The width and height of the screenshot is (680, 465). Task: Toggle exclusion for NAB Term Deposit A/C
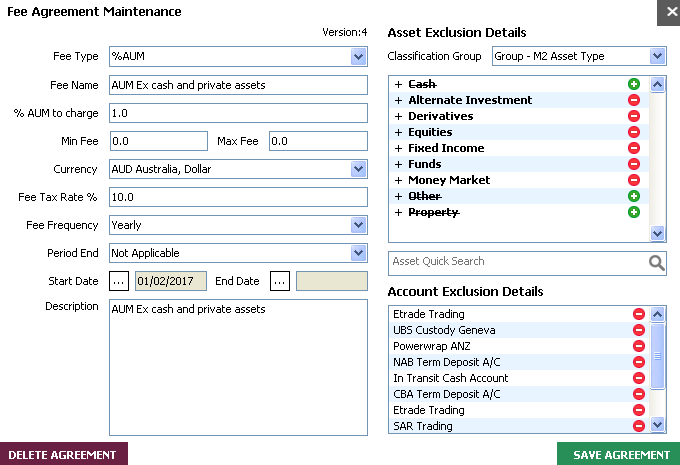point(639,362)
